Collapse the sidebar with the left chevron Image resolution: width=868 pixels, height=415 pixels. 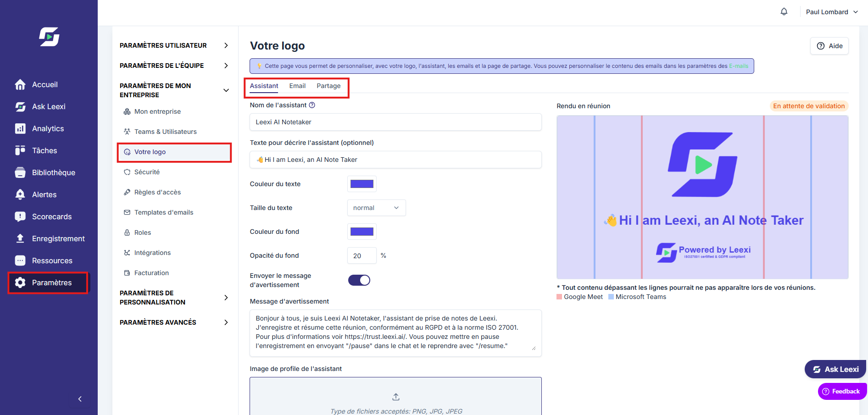(x=80, y=399)
